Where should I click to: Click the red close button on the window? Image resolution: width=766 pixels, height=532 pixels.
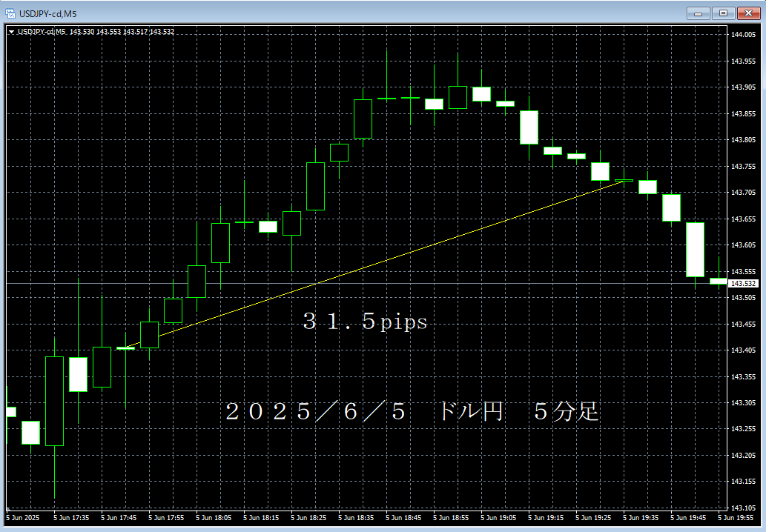tap(750, 13)
